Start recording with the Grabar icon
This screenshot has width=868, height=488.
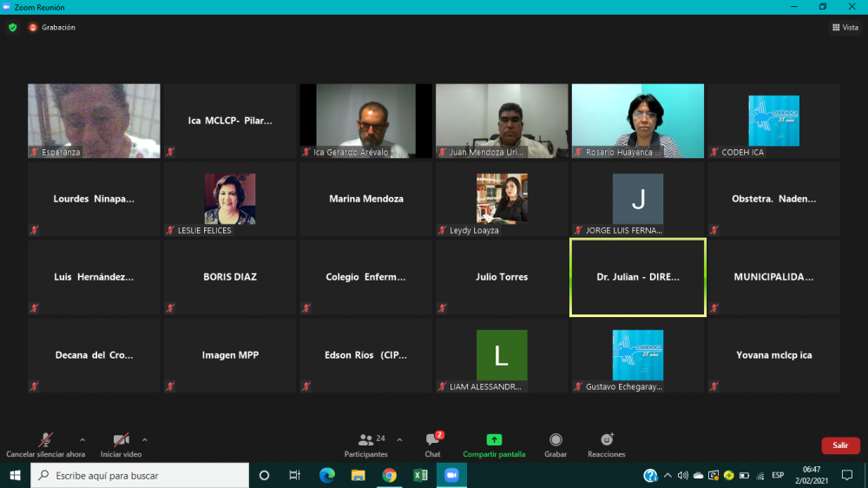(556, 440)
